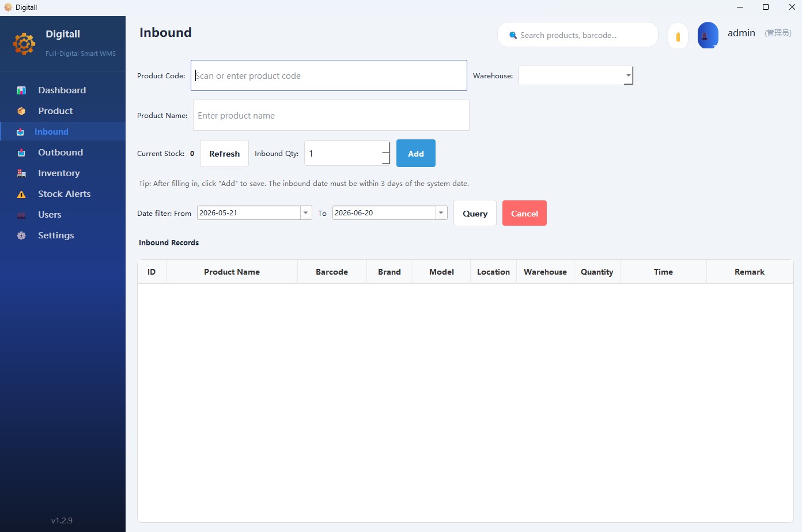Screen dimensions: 802x532
Task: Open the Users page
Action: click(63, 215)
